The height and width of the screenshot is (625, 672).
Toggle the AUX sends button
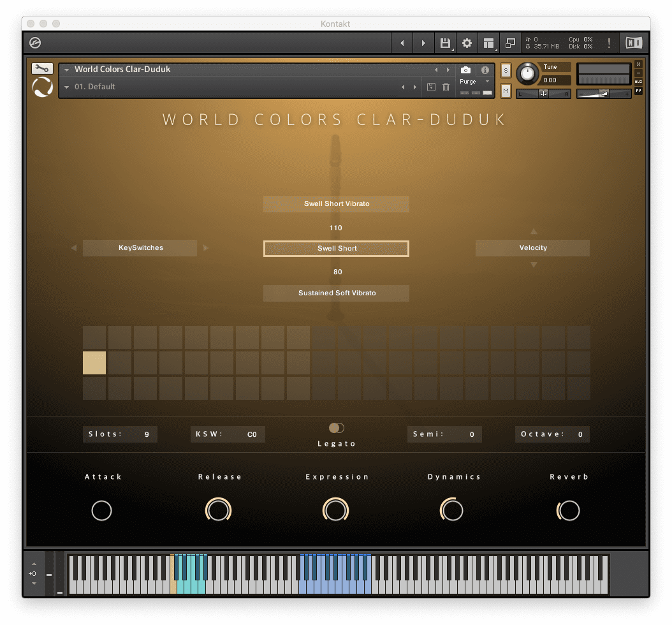point(639,82)
